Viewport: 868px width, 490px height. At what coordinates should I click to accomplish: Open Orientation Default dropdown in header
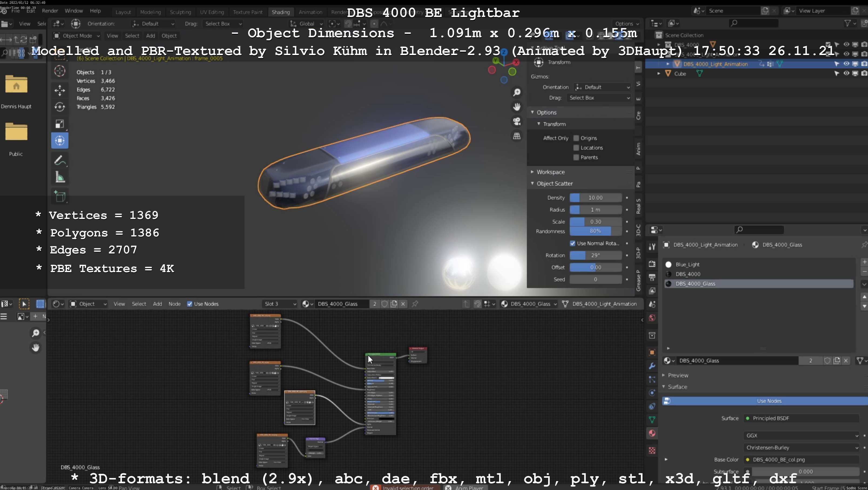tap(153, 24)
